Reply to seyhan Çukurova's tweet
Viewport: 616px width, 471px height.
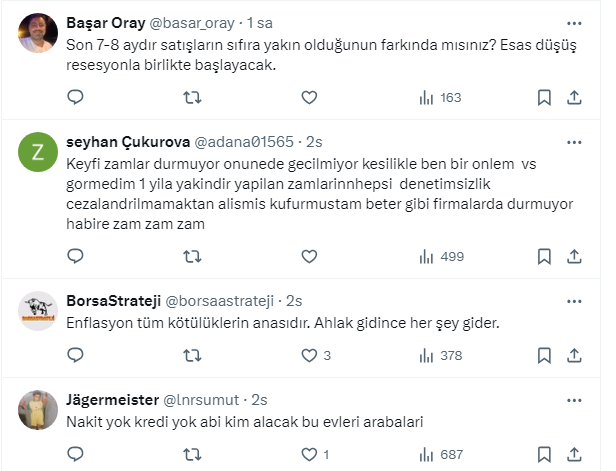74,256
